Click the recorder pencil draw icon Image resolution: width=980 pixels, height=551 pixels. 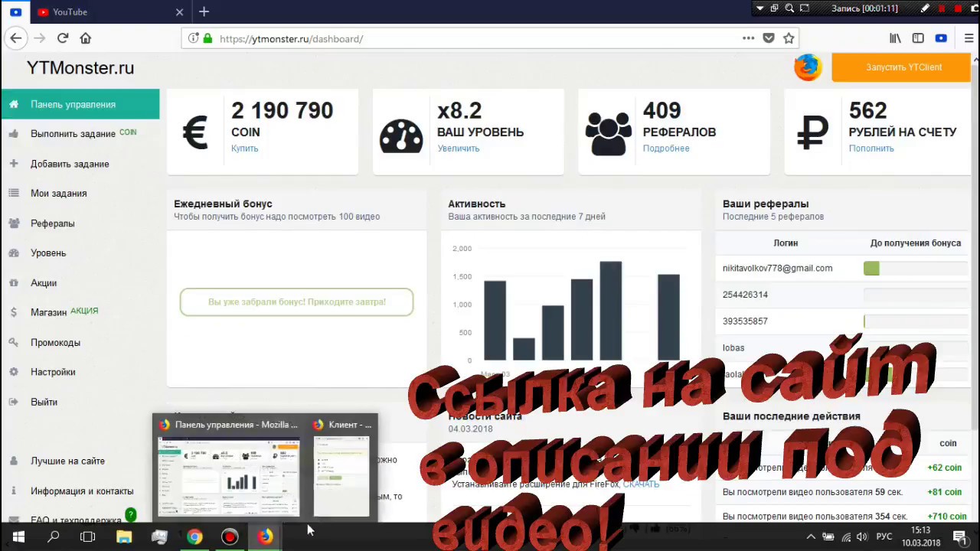point(925,8)
